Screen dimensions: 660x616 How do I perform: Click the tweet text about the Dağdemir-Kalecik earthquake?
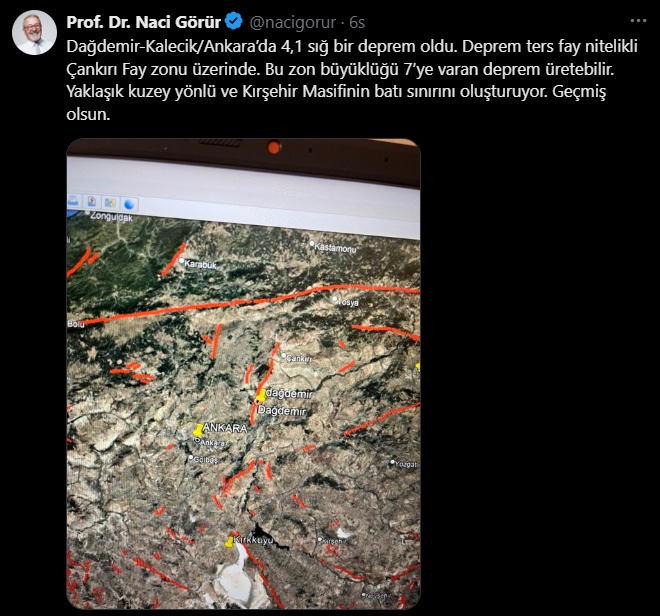tap(352, 80)
